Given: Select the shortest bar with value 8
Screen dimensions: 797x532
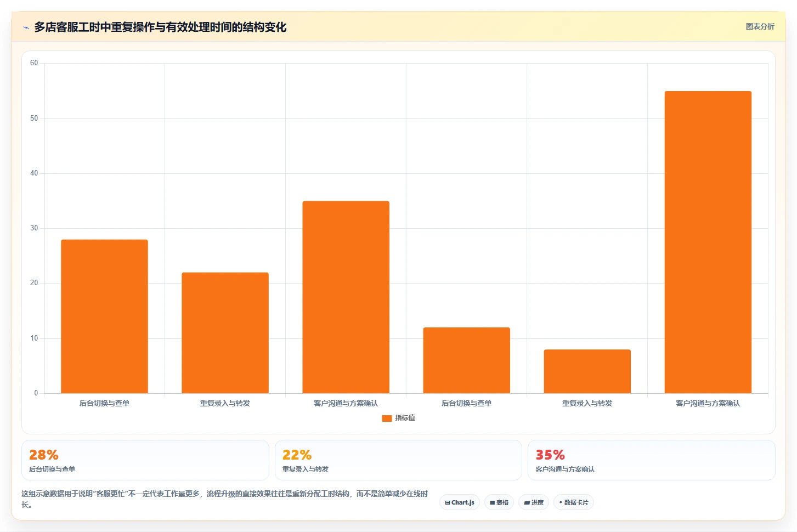Looking at the screenshot, I should tap(587, 371).
